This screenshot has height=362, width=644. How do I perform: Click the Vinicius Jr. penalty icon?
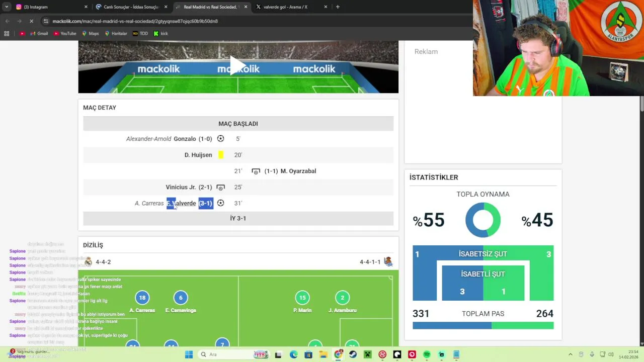[x=220, y=187]
